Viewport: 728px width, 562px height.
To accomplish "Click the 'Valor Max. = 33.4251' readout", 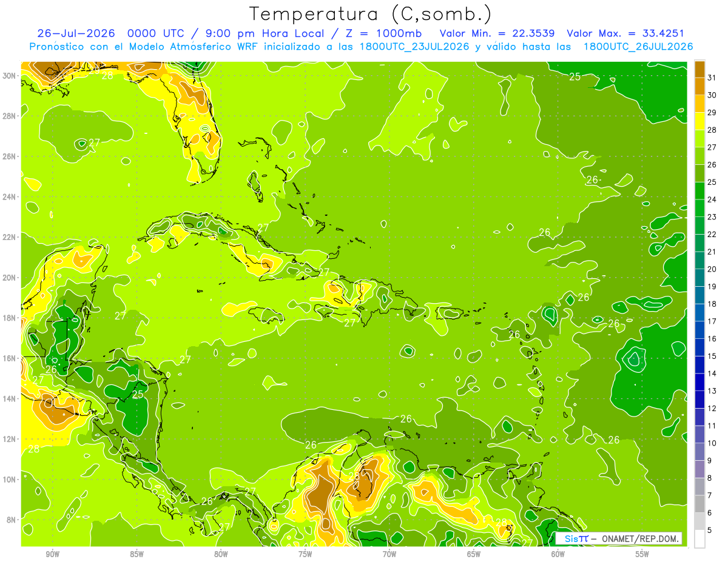I will pos(627,33).
